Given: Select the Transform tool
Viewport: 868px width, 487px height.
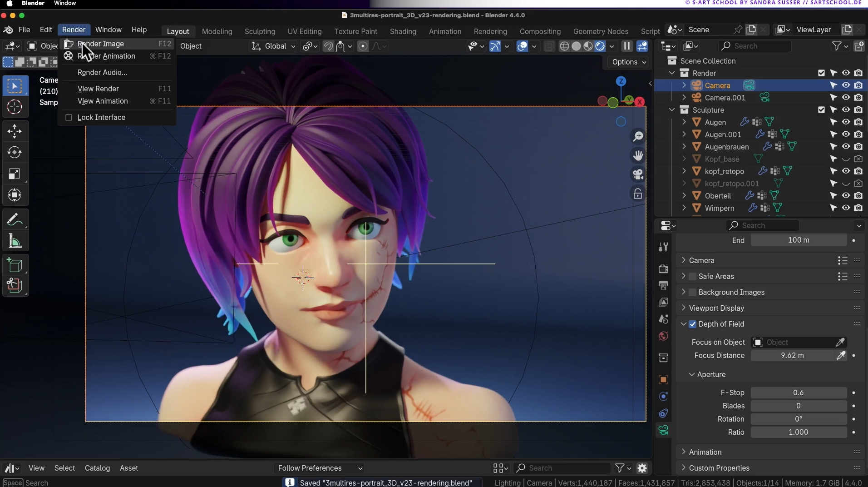Looking at the screenshot, I should coord(15,195).
